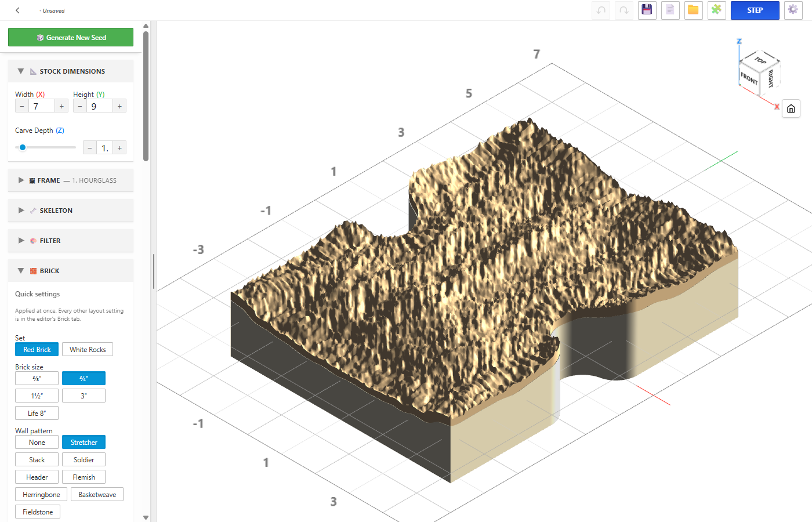Expand the FRAME section
Screen dimensions: 812x522
pyautogui.click(x=71, y=180)
